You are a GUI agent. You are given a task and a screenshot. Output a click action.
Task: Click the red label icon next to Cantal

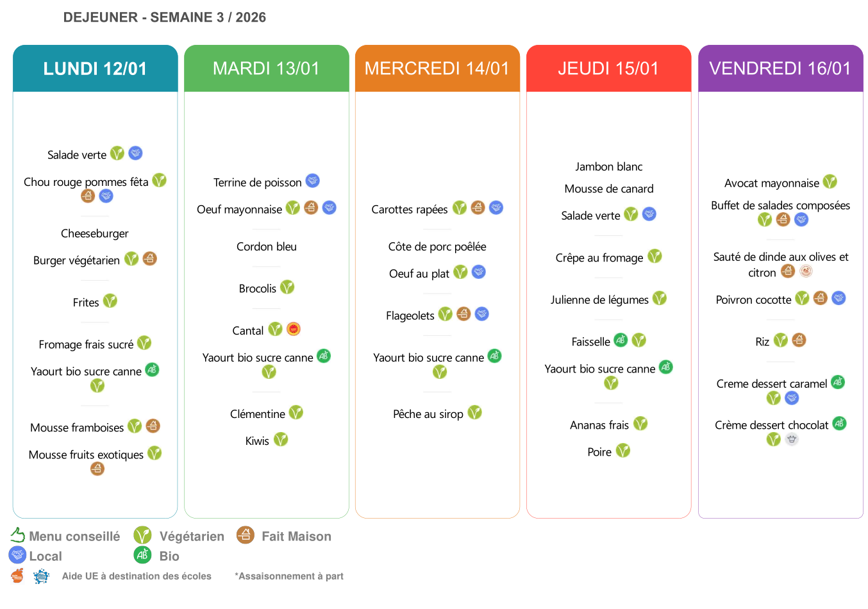click(x=294, y=330)
